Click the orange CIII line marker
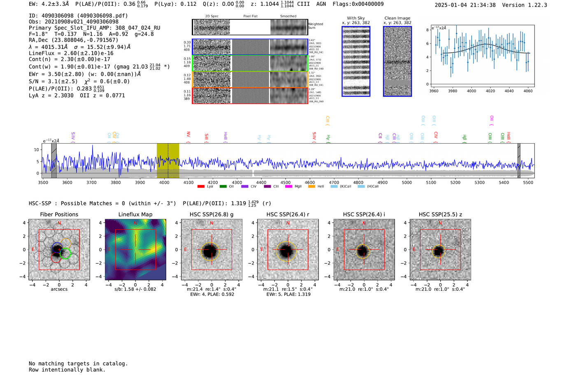Screen dimensions: 576x392 click(x=327, y=120)
